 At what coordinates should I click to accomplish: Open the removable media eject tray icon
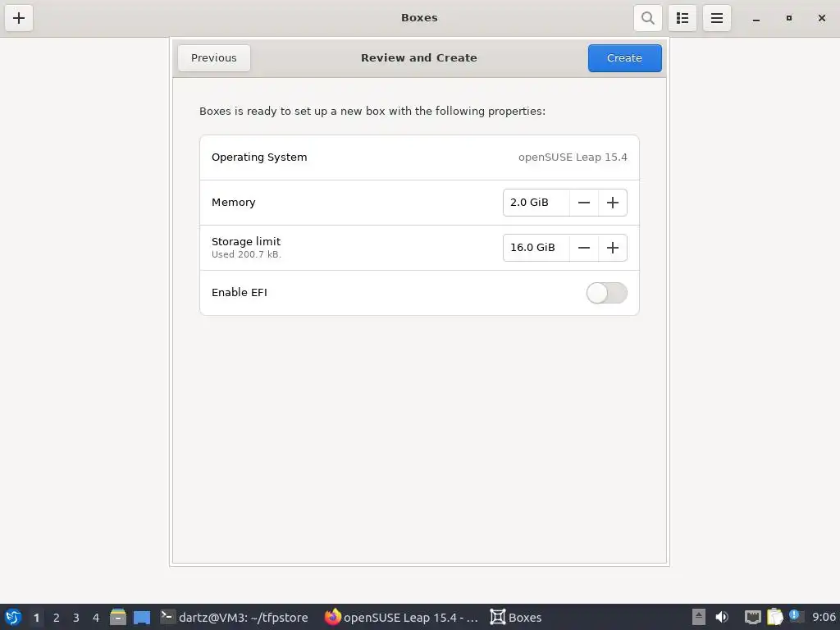[699, 617]
